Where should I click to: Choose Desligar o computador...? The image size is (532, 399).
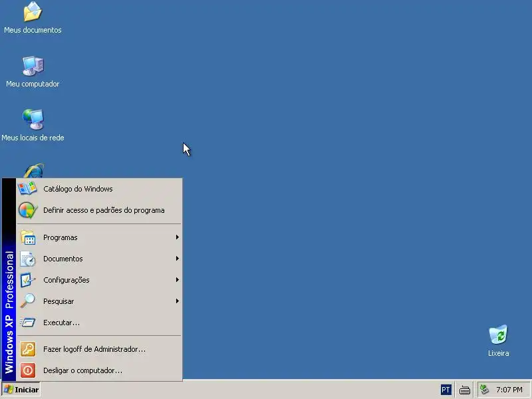coord(98,370)
